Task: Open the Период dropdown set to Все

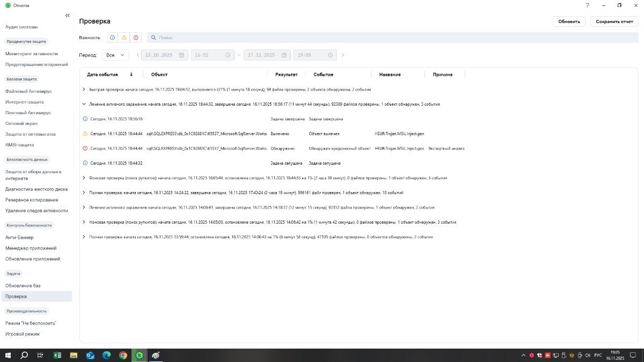Action: (115, 55)
